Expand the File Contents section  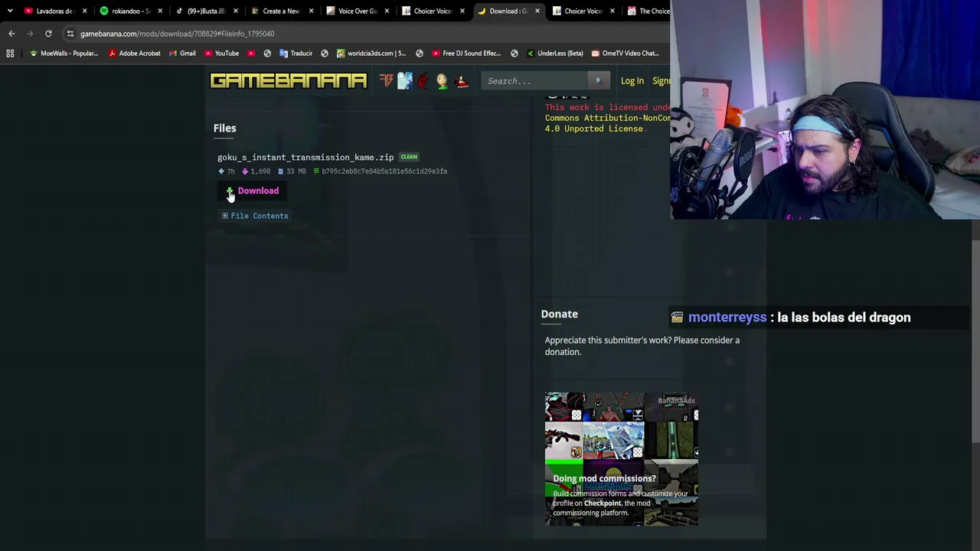[255, 216]
